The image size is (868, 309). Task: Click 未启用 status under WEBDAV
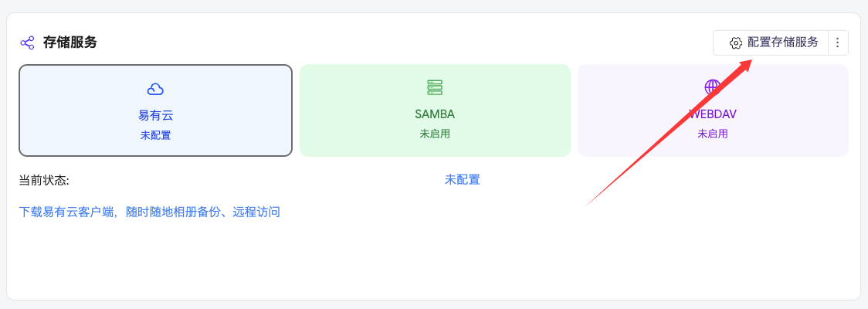coord(713,134)
